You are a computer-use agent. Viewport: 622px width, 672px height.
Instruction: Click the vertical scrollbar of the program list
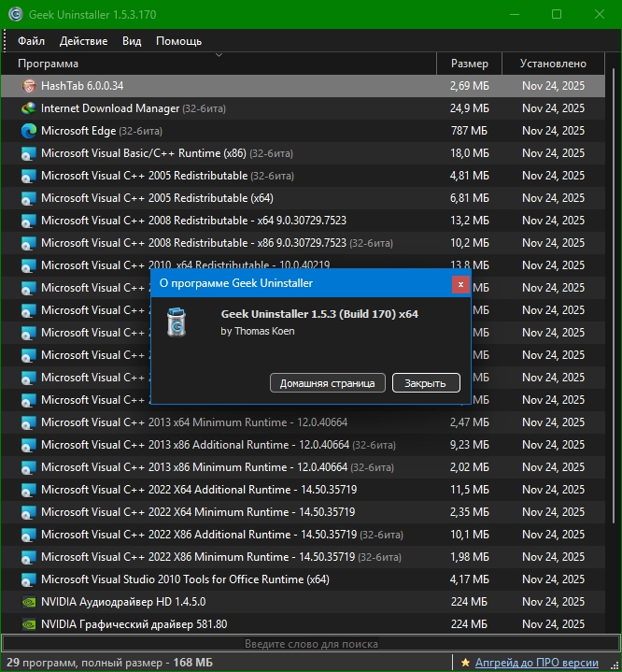pyautogui.click(x=613, y=295)
